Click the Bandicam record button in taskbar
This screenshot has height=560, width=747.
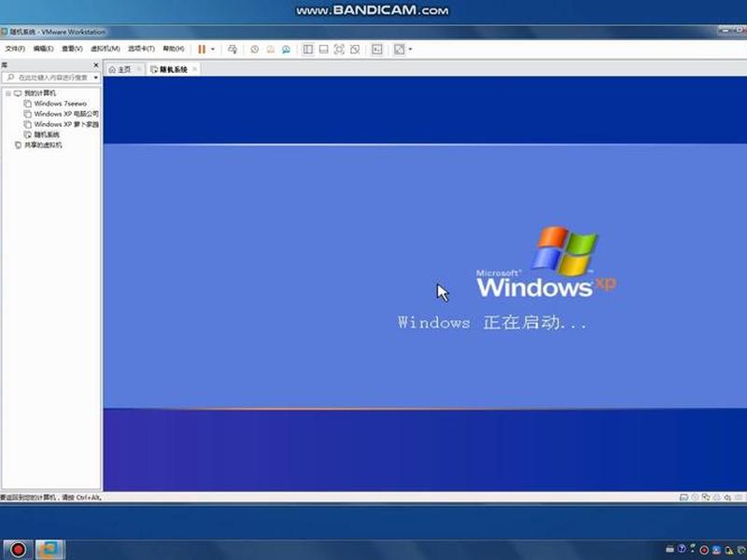[x=18, y=550]
